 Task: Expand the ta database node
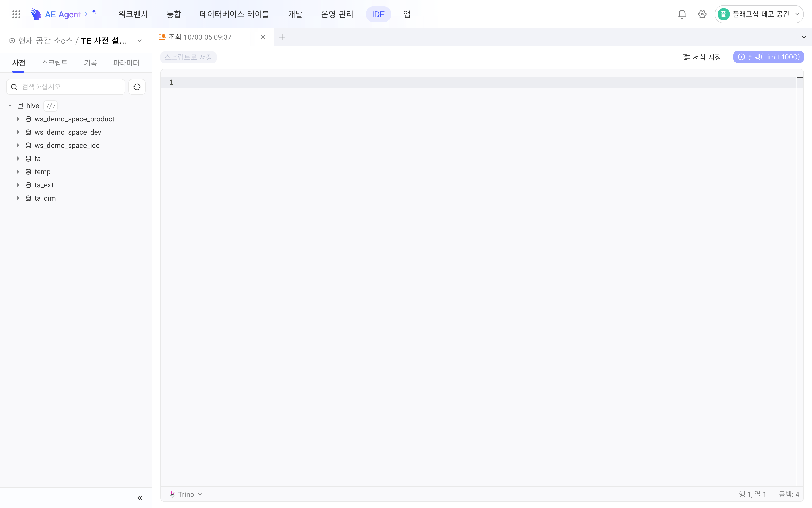[x=18, y=158]
